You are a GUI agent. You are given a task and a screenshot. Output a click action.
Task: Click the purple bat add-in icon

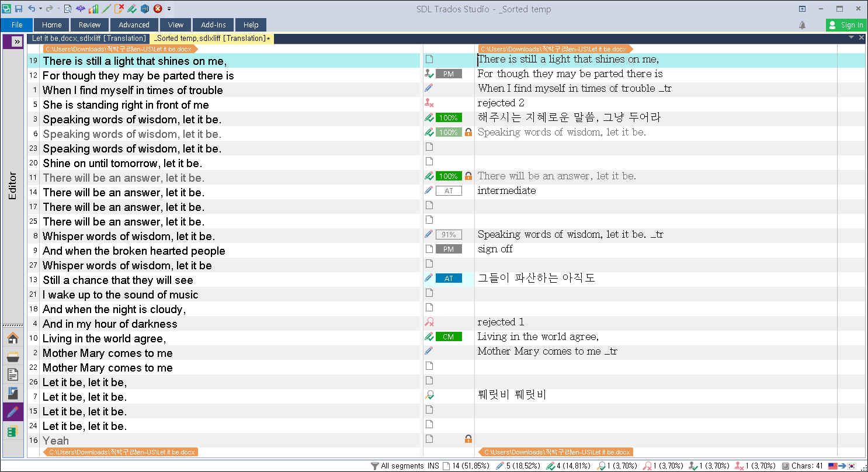coord(81,9)
